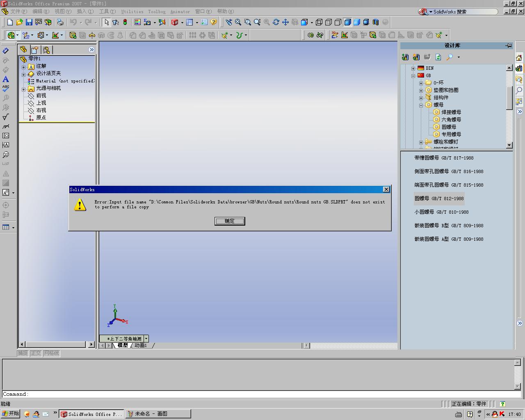Click the Command input line
The height and width of the screenshot is (420, 525).
(x=261, y=394)
